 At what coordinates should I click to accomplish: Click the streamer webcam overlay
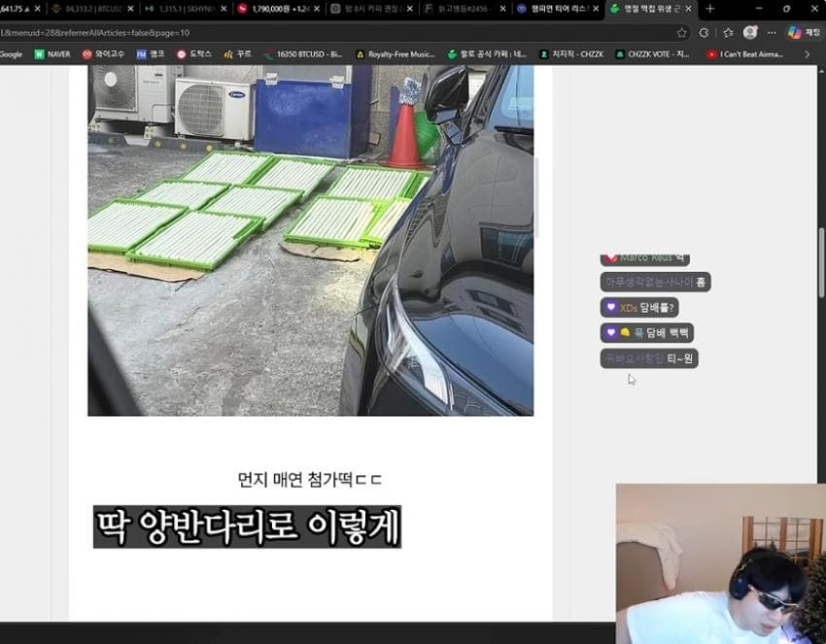(x=721, y=563)
